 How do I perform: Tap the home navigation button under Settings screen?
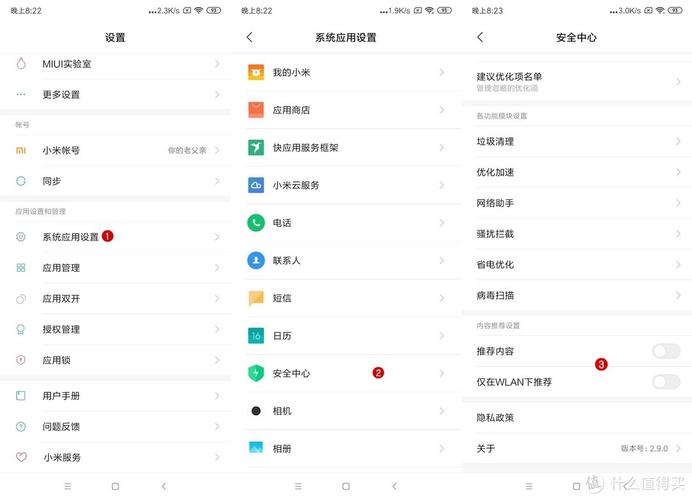pos(115,486)
